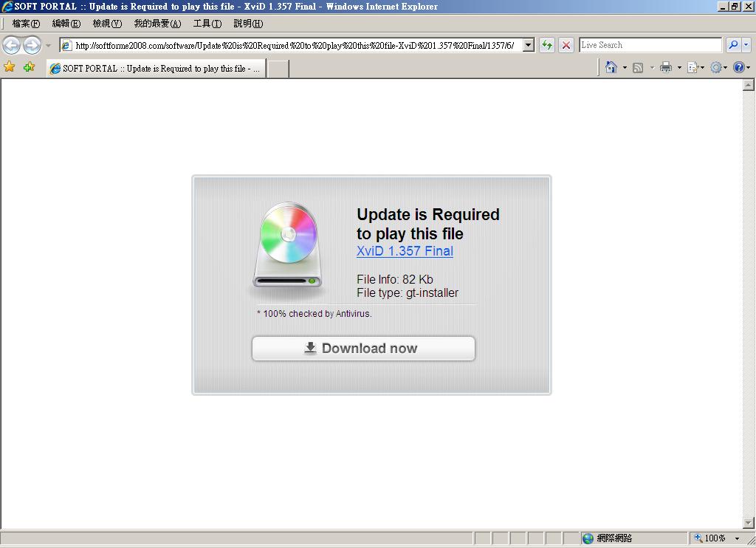Open the Help question mark icon
Viewport: 756px width, 548px height.
click(741, 67)
